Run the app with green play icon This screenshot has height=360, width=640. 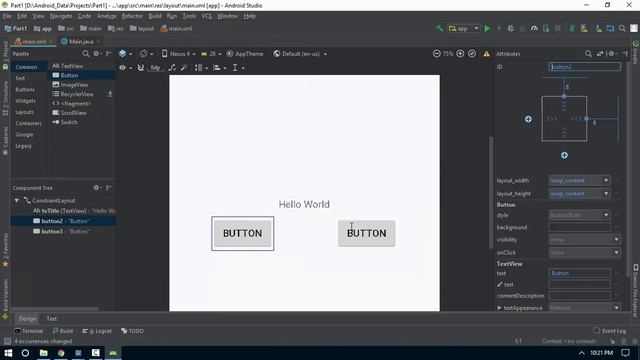(x=487, y=29)
